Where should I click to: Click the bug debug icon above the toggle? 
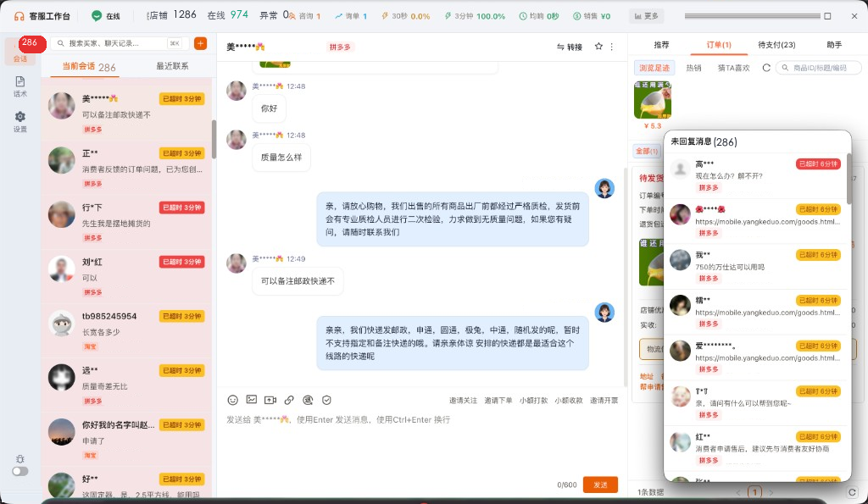(x=20, y=458)
